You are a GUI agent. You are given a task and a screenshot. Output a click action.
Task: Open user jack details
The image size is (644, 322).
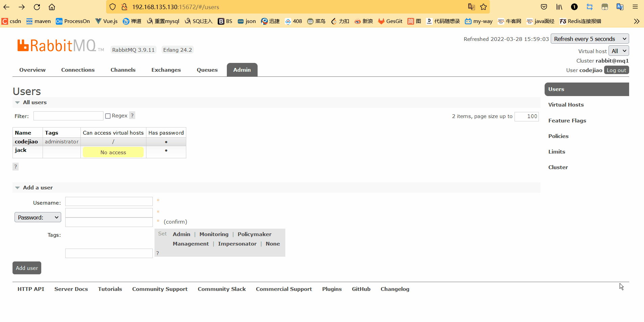pos(21,150)
